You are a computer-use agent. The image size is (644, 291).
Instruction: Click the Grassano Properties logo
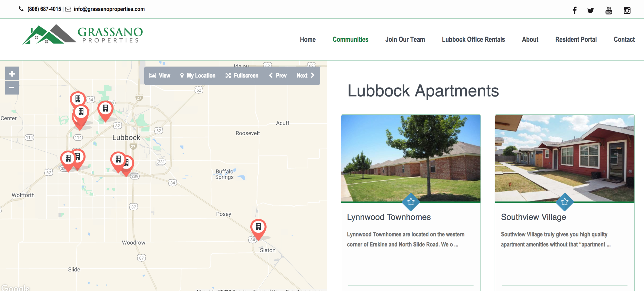[82, 35]
